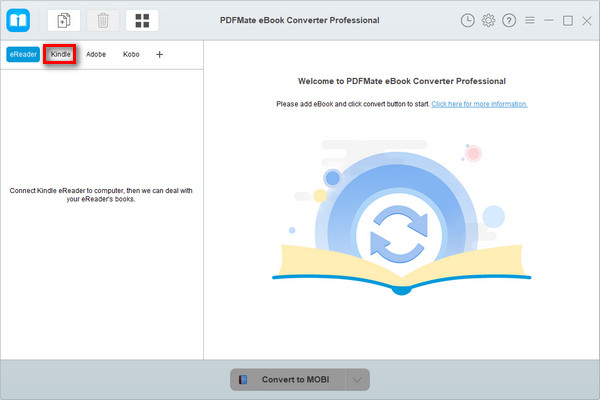600x400 pixels.
Task: Open settings gear icon
Action: [x=488, y=20]
